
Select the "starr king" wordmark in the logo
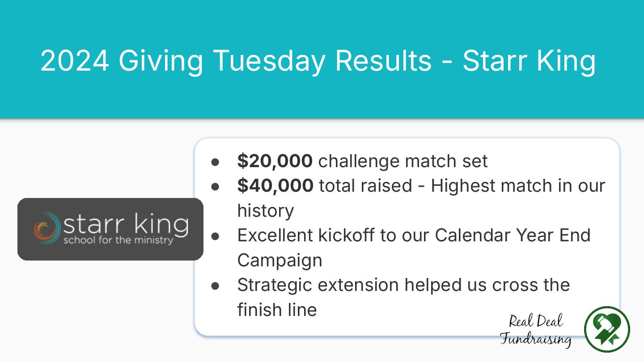[x=125, y=224]
